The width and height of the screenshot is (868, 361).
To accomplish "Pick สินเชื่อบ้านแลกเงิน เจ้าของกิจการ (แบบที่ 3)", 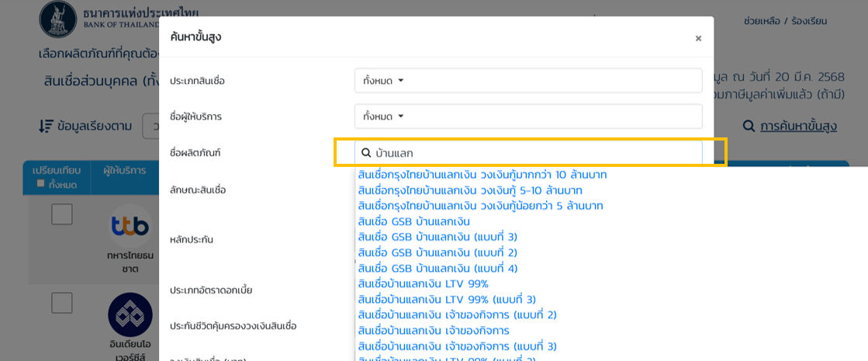I will 457,346.
